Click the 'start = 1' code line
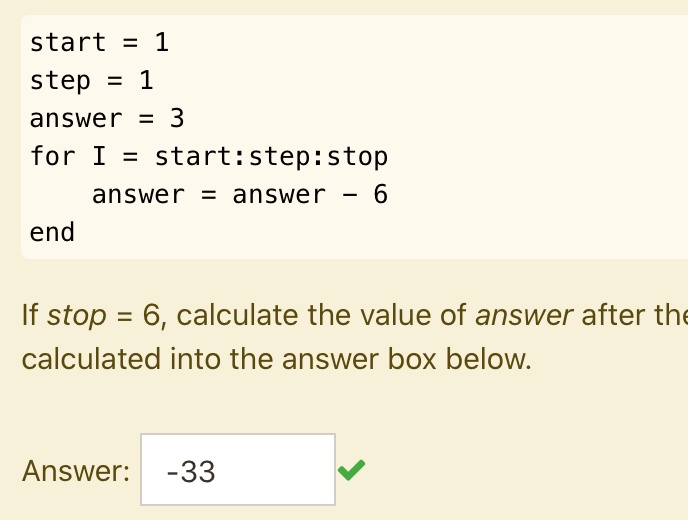The width and height of the screenshot is (688, 520). (x=99, y=43)
